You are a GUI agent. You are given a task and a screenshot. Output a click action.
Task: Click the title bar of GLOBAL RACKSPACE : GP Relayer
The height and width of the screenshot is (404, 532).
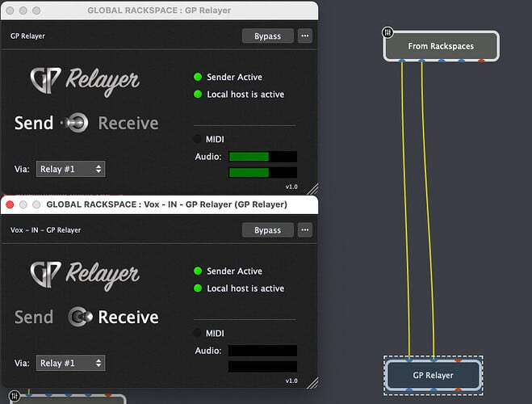pos(159,11)
